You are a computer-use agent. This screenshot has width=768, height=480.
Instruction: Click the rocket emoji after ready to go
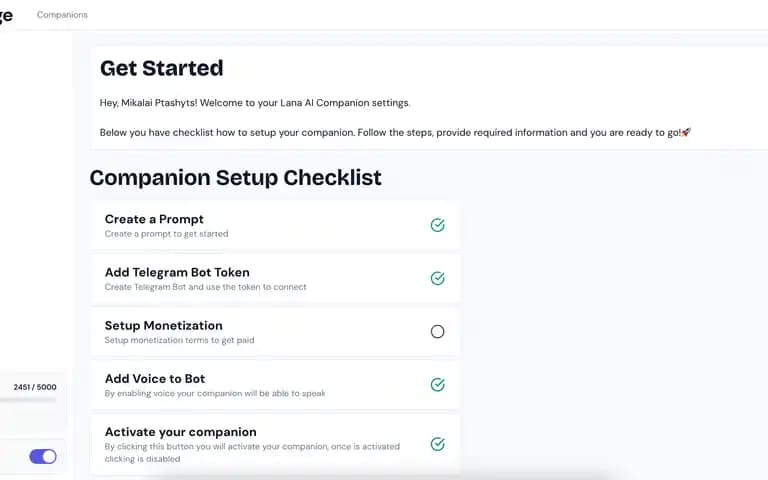tap(686, 132)
